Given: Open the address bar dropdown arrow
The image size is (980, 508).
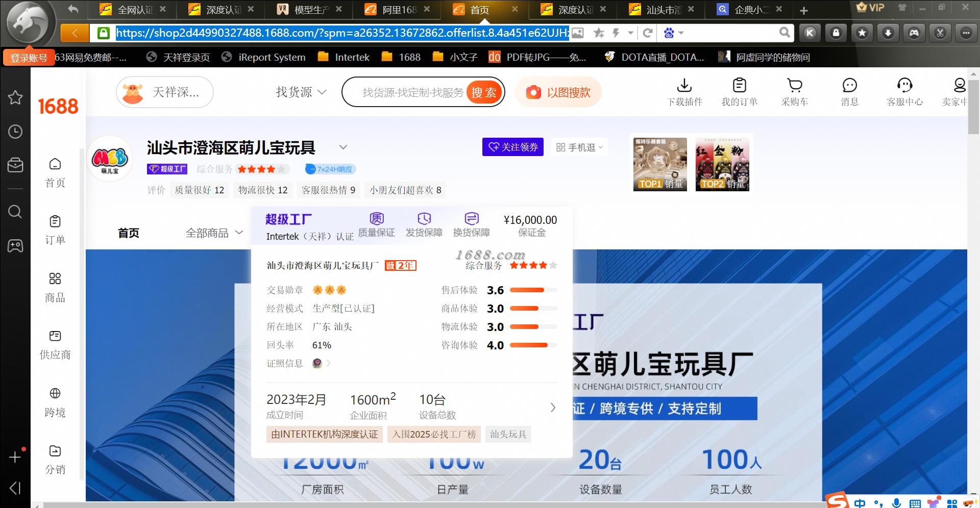Looking at the screenshot, I should click(631, 33).
